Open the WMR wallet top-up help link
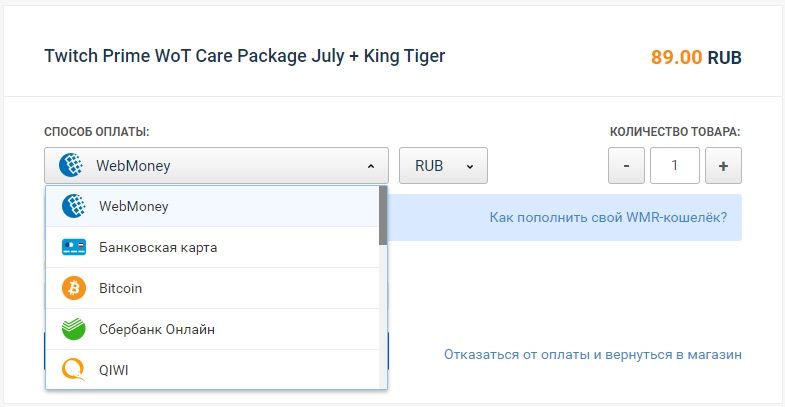The height and width of the screenshot is (407, 785). [x=607, y=217]
